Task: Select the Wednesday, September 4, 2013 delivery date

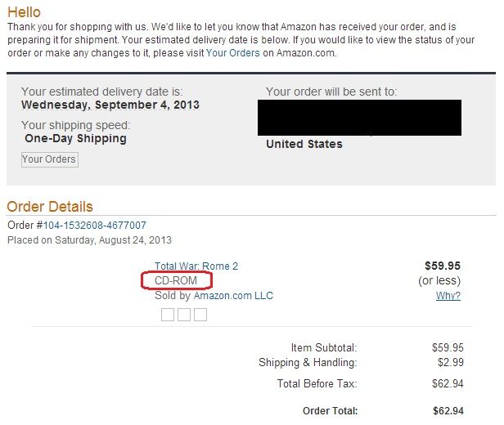Action: pos(110,105)
